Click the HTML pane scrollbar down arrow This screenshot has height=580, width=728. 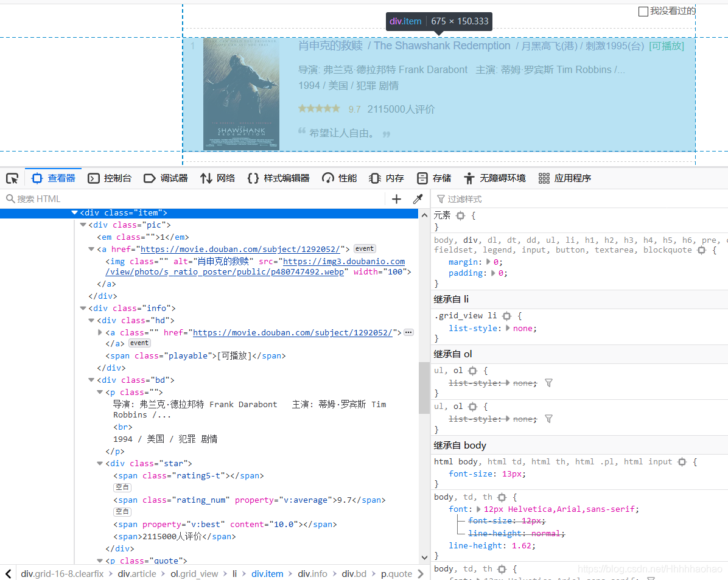pos(424,557)
